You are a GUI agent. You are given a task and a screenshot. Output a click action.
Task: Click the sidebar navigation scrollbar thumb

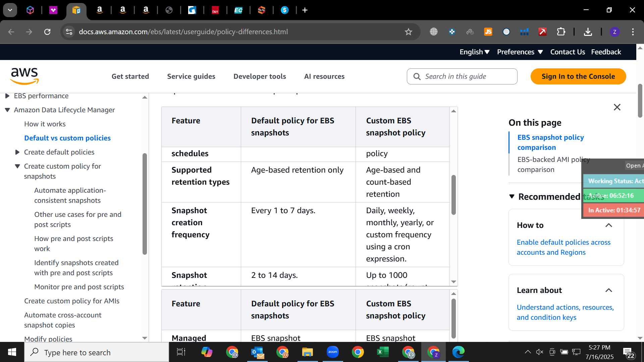coord(145,204)
